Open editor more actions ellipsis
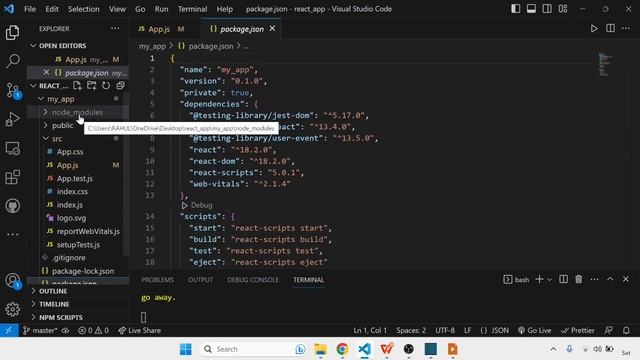 (626, 29)
